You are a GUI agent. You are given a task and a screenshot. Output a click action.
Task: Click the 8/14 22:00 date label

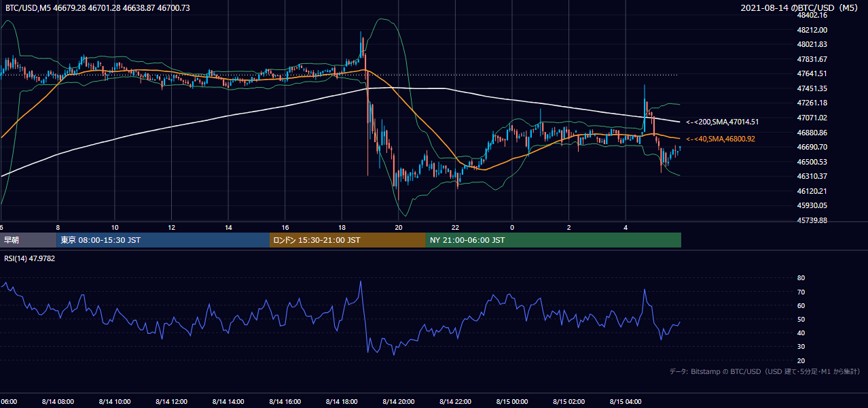(455, 402)
